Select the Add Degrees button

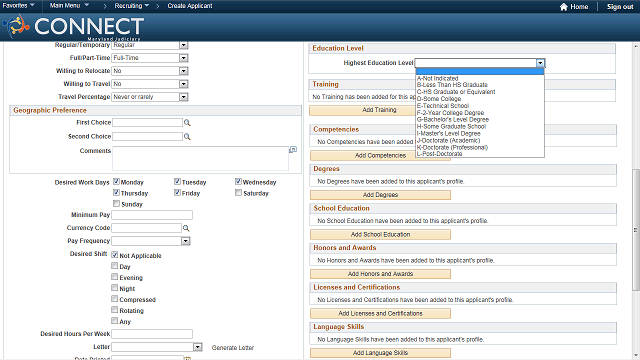click(380, 195)
